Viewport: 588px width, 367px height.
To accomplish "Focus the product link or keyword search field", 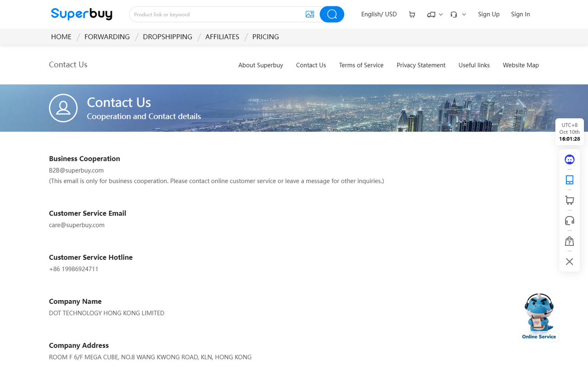I will [217, 14].
